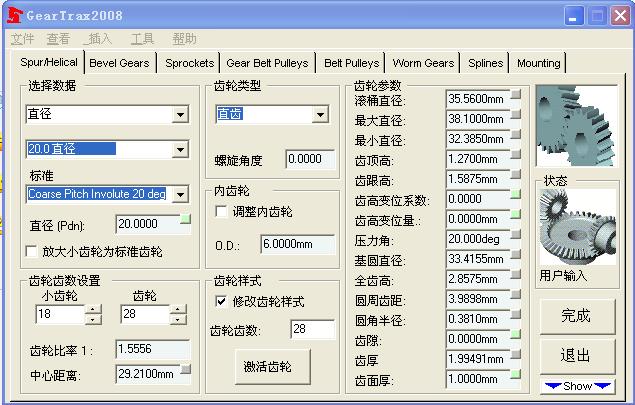Click indicator square beside 滚桶直径 value
Screen dimensions: 635x405
tap(516, 94)
